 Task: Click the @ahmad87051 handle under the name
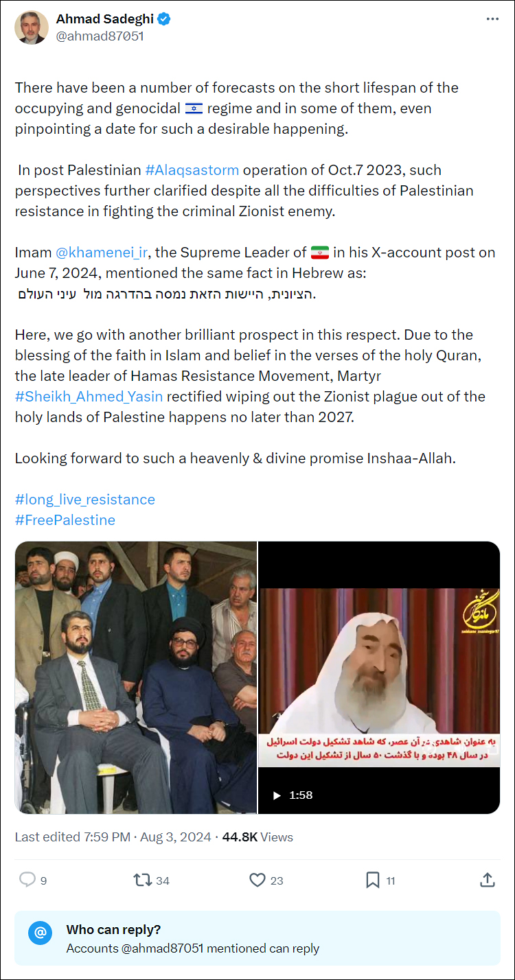click(x=100, y=36)
